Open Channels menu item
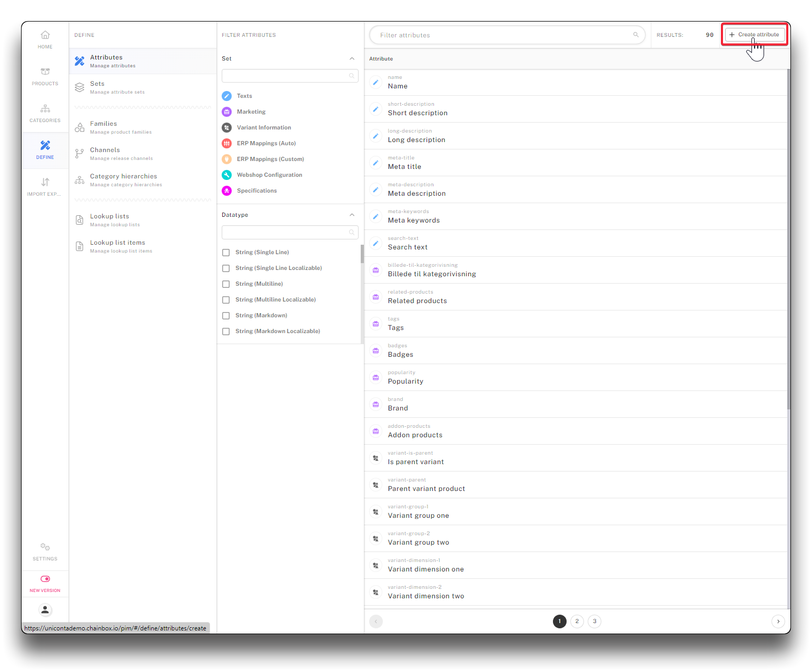The width and height of the screenshot is (812, 672). tap(143, 154)
